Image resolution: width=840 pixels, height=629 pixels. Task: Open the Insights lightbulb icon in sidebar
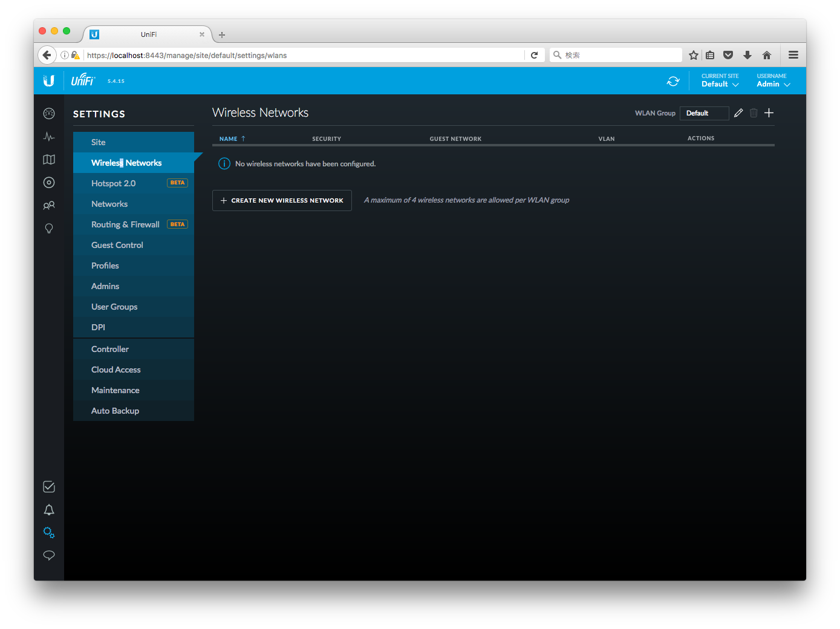point(49,228)
